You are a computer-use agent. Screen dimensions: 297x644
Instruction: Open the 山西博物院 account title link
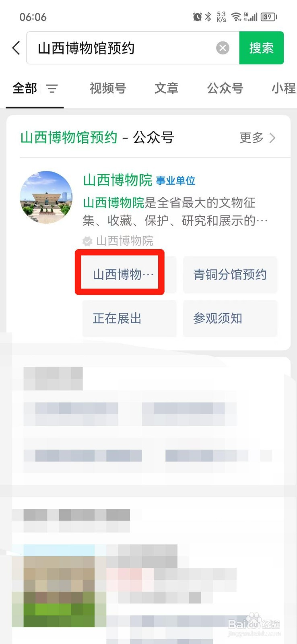[118, 180]
